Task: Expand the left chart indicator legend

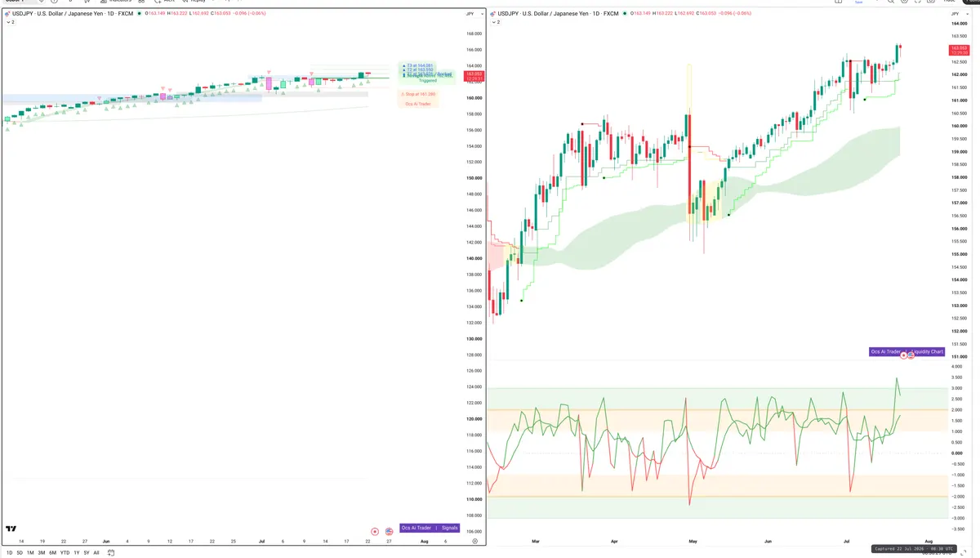Action: tap(10, 22)
